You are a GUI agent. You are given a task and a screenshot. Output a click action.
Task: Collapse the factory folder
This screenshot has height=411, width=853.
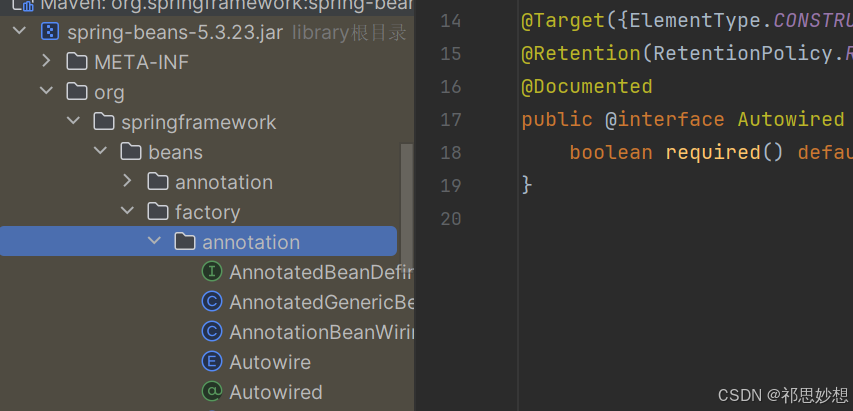tap(127, 210)
